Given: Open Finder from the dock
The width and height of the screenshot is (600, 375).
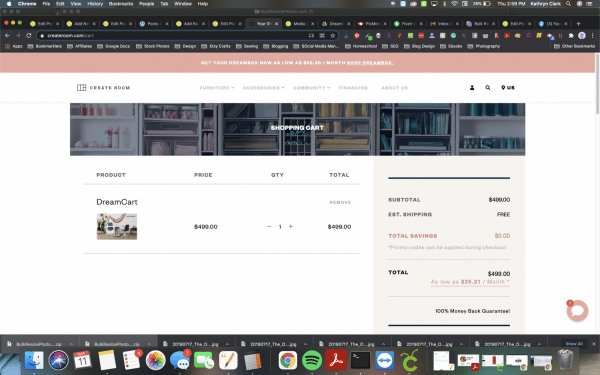Looking at the screenshot, I should tap(34, 360).
